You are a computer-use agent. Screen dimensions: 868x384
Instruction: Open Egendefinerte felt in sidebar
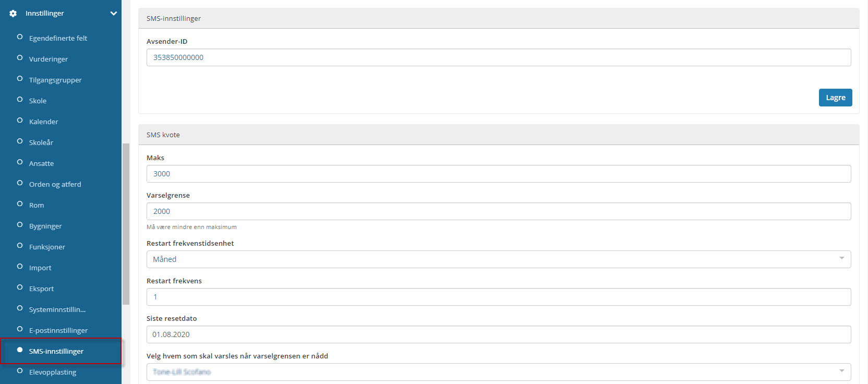(58, 38)
